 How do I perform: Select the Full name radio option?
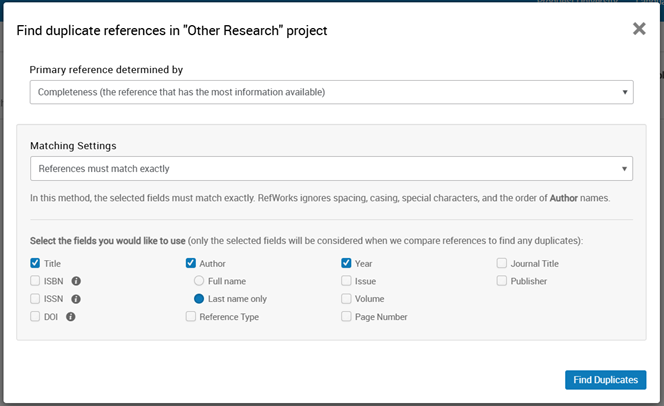click(x=199, y=281)
